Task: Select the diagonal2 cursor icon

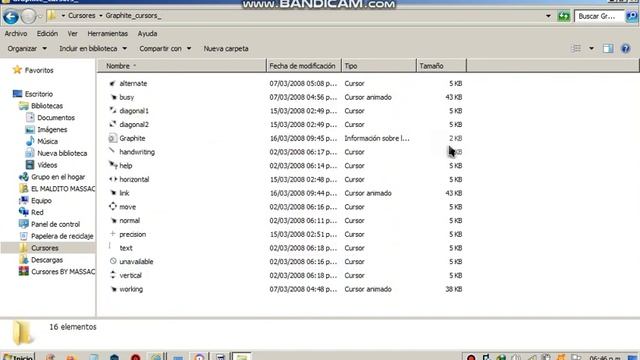Action: 113,124
